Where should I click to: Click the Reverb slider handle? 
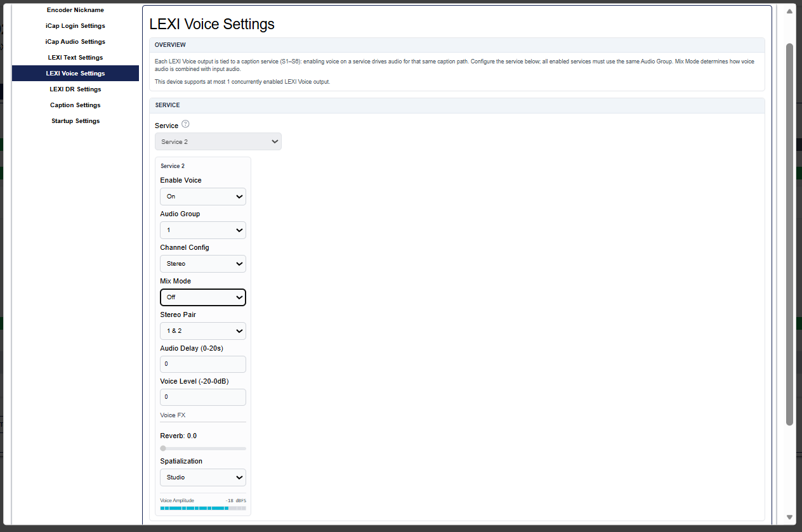tap(163, 448)
